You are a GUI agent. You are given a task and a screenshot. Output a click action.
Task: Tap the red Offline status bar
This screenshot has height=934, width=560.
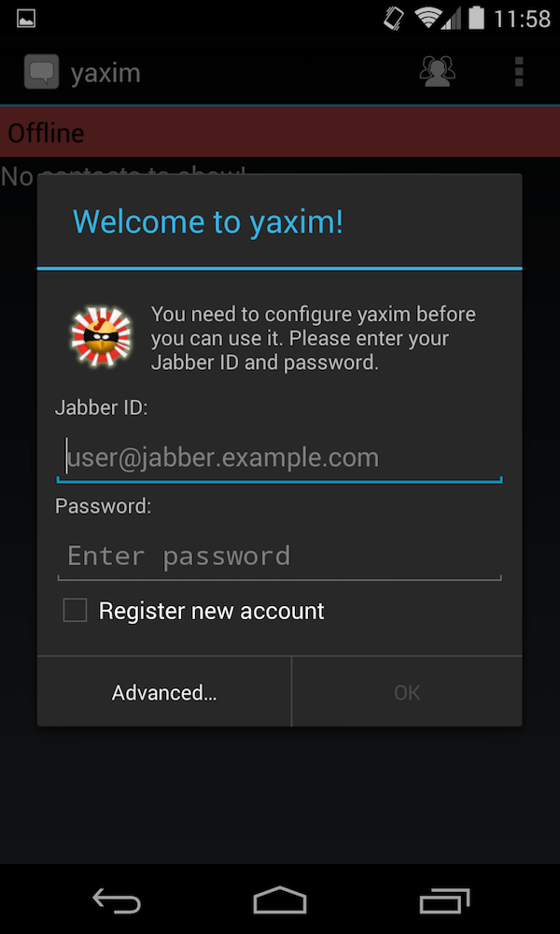280,133
